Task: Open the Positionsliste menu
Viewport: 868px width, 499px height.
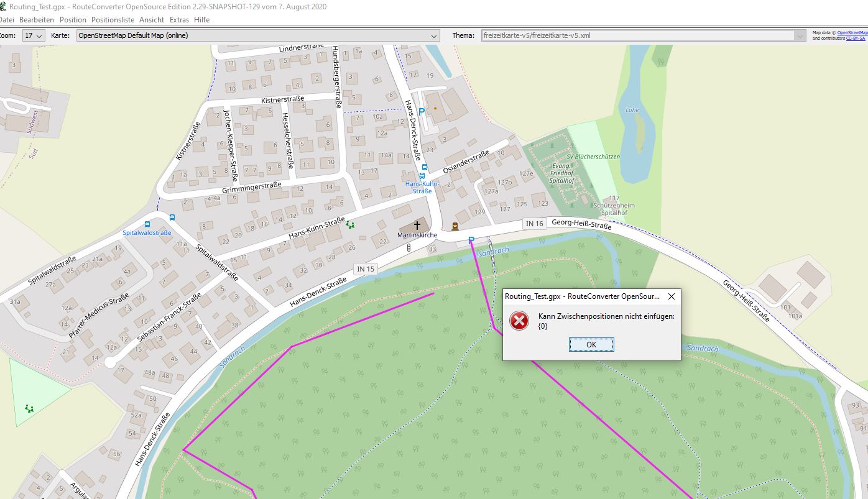Action: (113, 20)
